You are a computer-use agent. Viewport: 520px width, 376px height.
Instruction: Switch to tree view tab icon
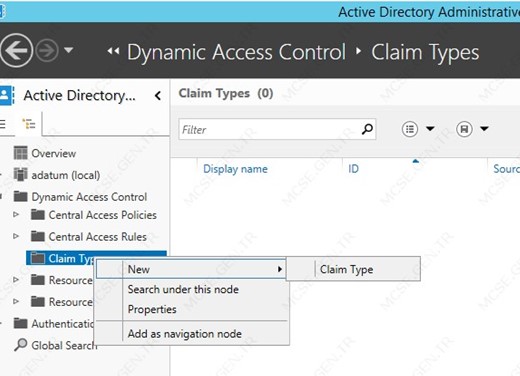[x=29, y=124]
